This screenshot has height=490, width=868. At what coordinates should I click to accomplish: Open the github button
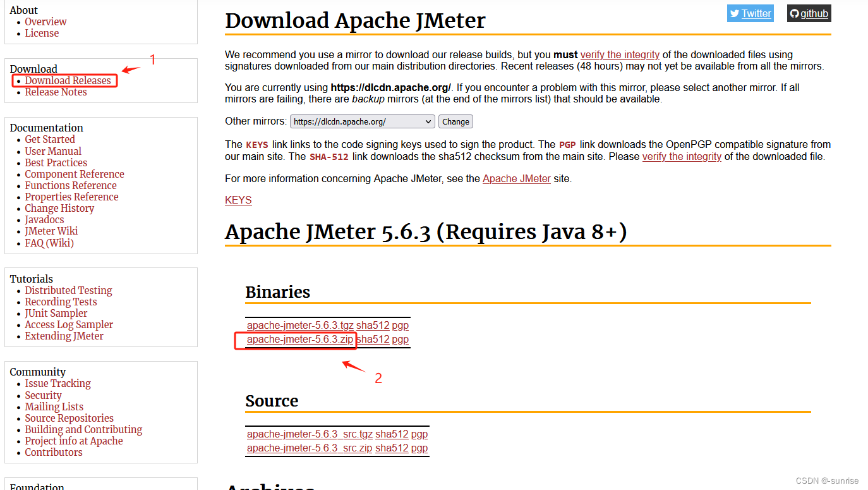809,13
